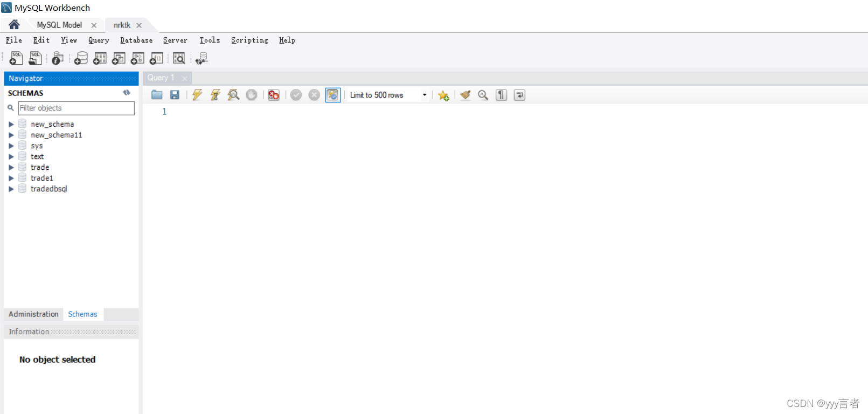This screenshot has width=868, height=414.
Task: Switch to the MySQL Model tab
Action: (59, 25)
